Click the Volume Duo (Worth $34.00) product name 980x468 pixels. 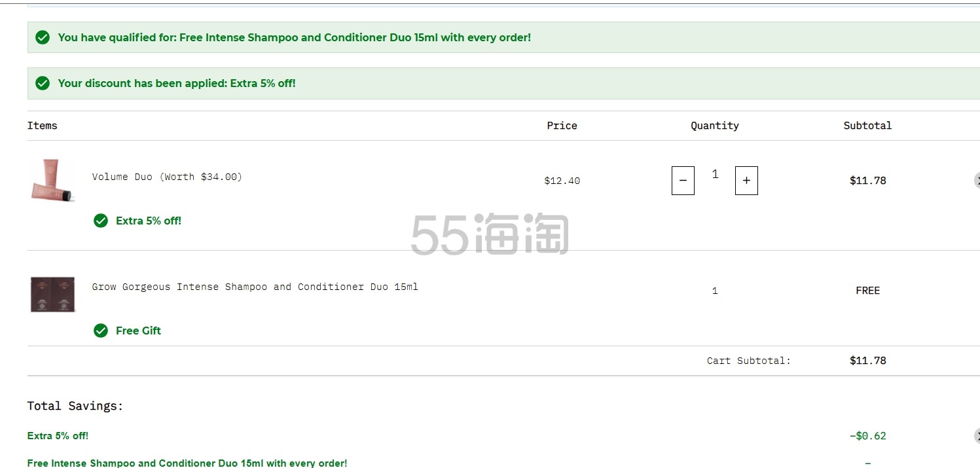167,177
